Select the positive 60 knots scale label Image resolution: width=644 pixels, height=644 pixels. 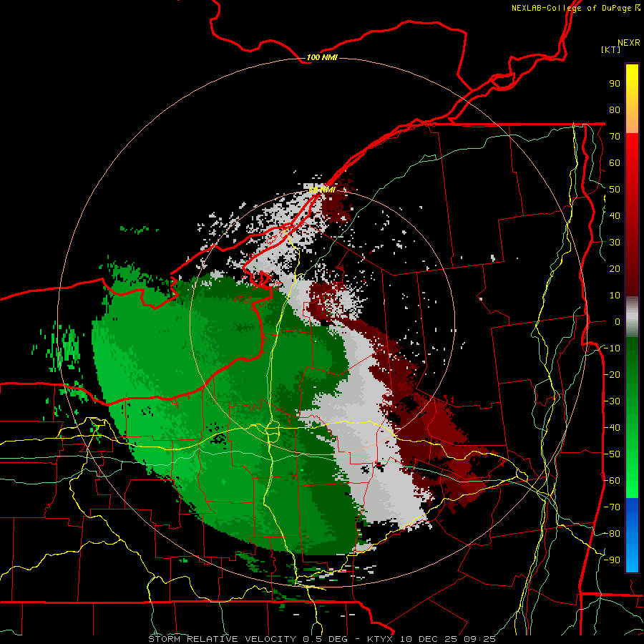(615, 162)
